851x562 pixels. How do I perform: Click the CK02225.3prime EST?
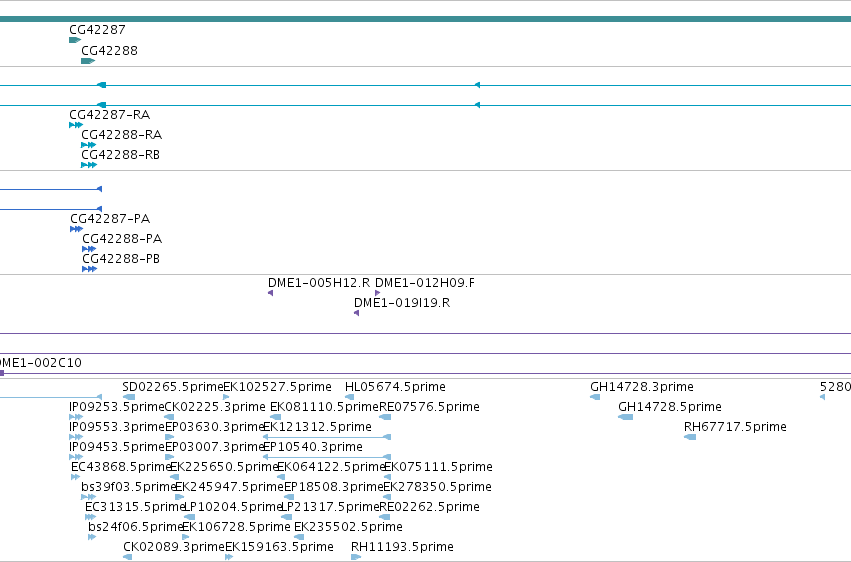click(215, 407)
